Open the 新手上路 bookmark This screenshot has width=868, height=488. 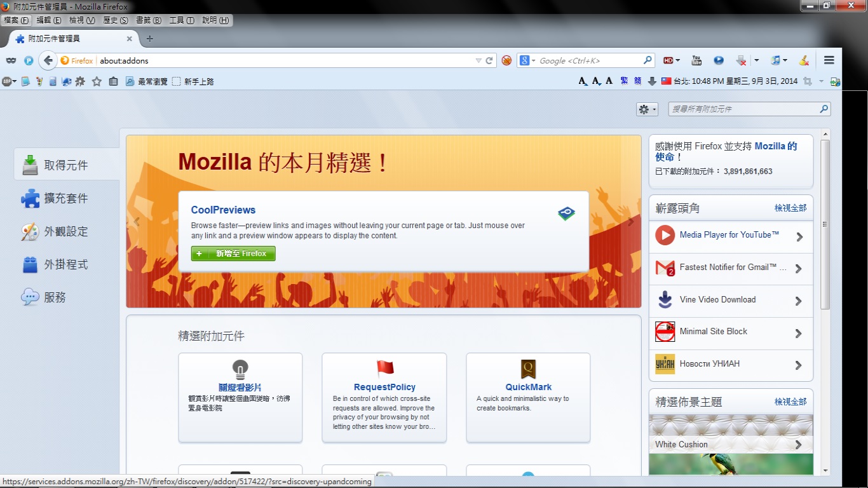click(x=193, y=81)
